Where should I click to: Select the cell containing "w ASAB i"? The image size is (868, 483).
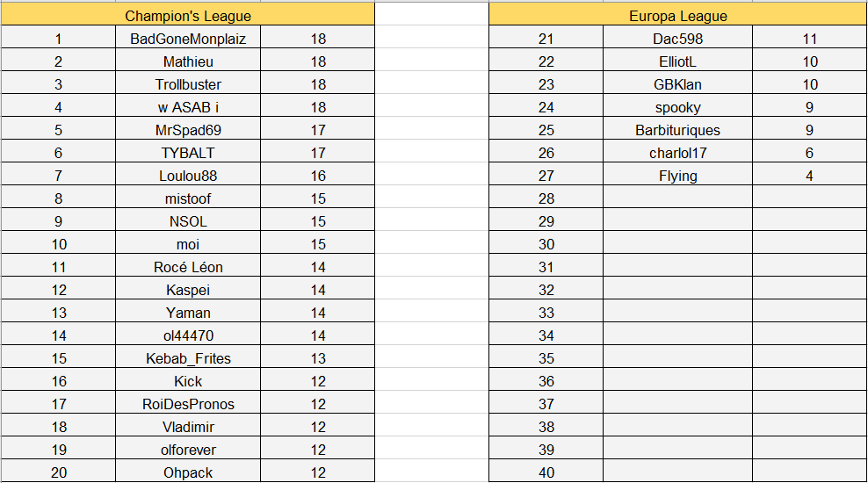(x=188, y=107)
